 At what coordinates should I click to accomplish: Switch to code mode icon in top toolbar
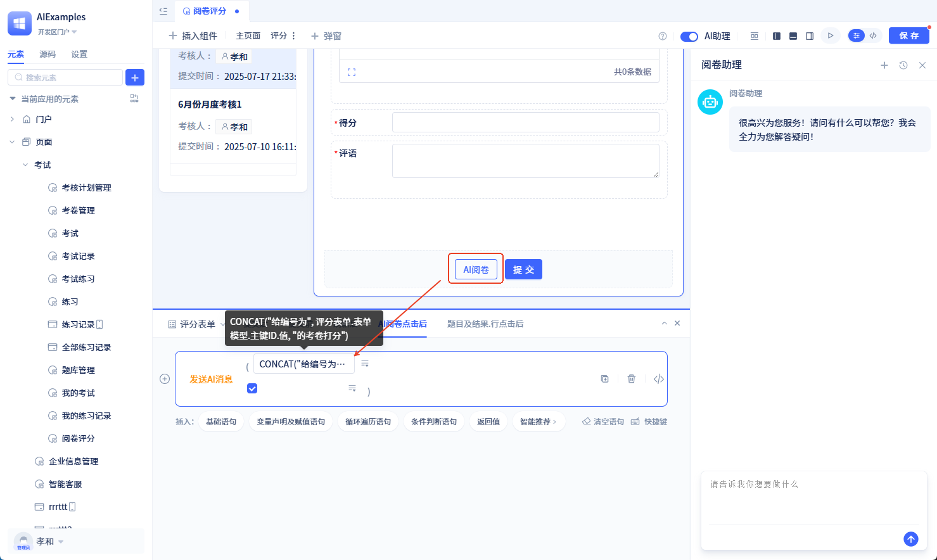click(873, 36)
